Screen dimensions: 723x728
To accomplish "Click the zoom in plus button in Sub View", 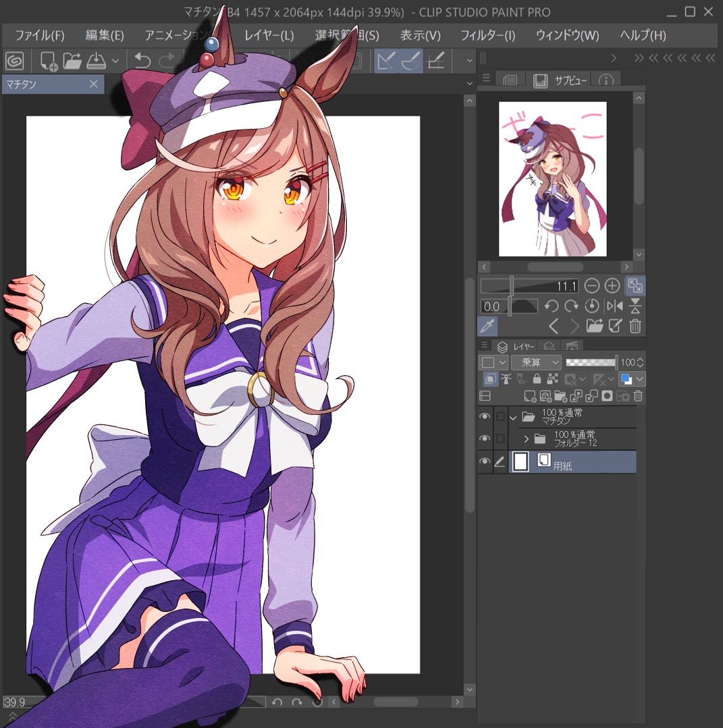I will 612,286.
